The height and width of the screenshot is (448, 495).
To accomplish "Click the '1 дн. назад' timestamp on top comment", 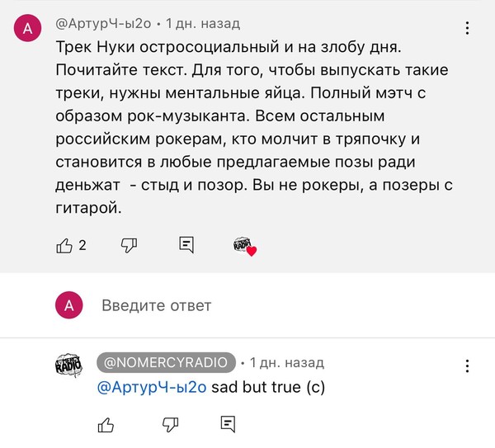I will coord(203,24).
